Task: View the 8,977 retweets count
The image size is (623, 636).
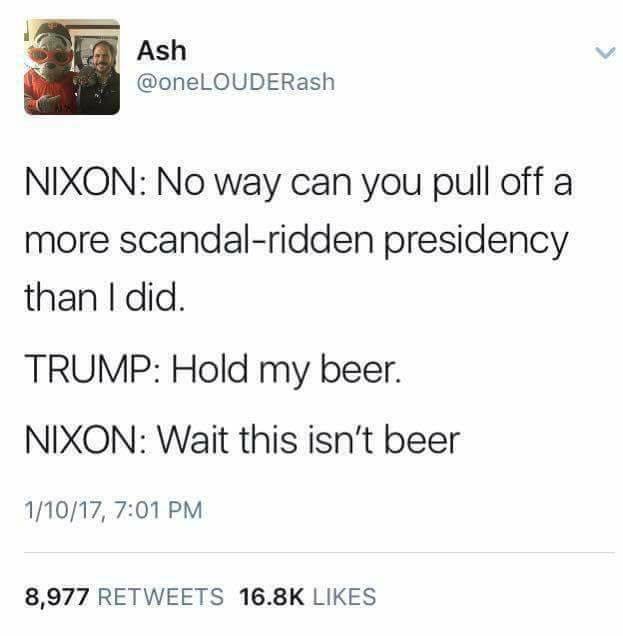Action: tap(57, 597)
